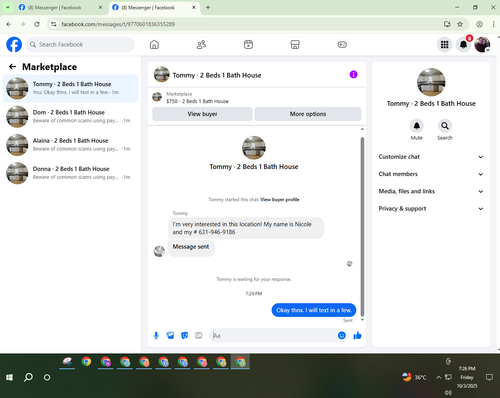Screen dimensions: 500x398
Task: Open the Chrome three-dot menu
Action: [493, 24]
